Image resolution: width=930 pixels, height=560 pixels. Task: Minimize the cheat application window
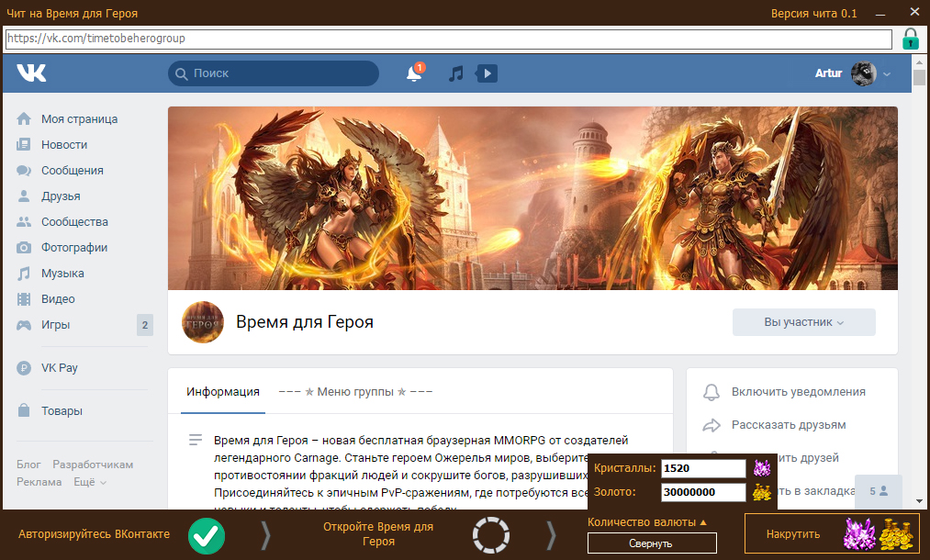(x=880, y=14)
